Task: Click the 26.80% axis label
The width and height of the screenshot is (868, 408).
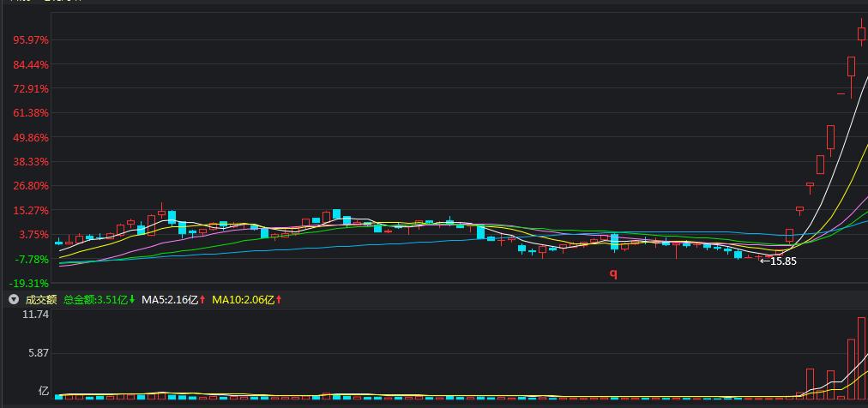Action: [30, 186]
